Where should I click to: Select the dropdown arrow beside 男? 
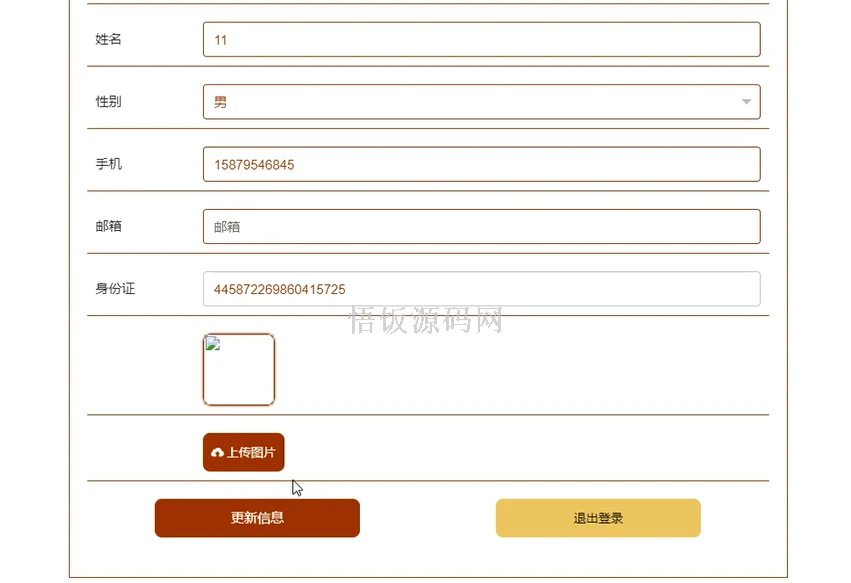(745, 101)
